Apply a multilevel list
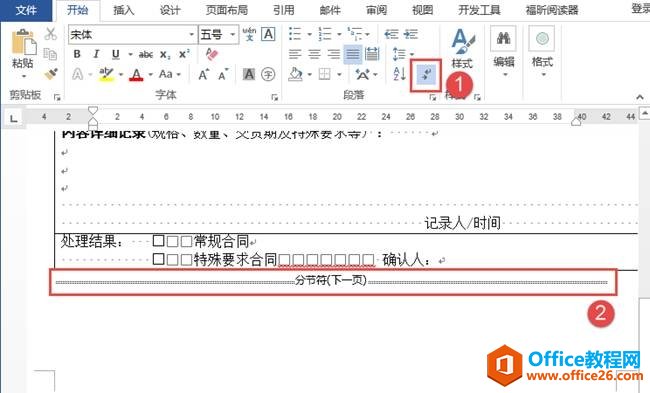This screenshot has width=650, height=393. (x=355, y=34)
